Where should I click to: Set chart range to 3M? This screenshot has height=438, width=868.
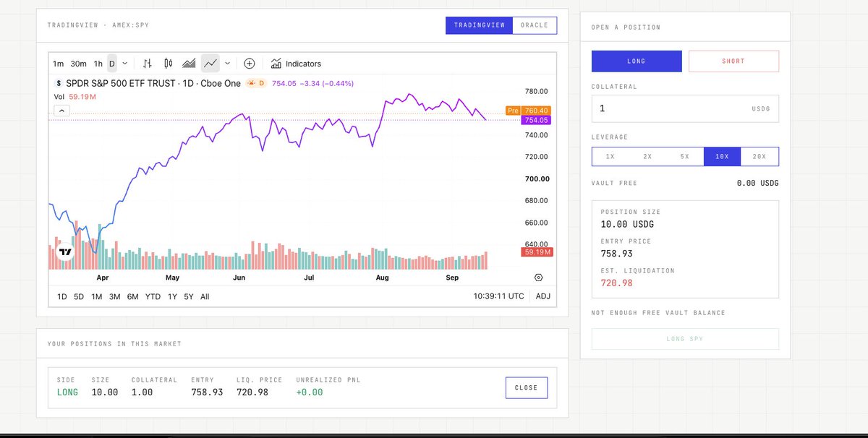click(114, 296)
